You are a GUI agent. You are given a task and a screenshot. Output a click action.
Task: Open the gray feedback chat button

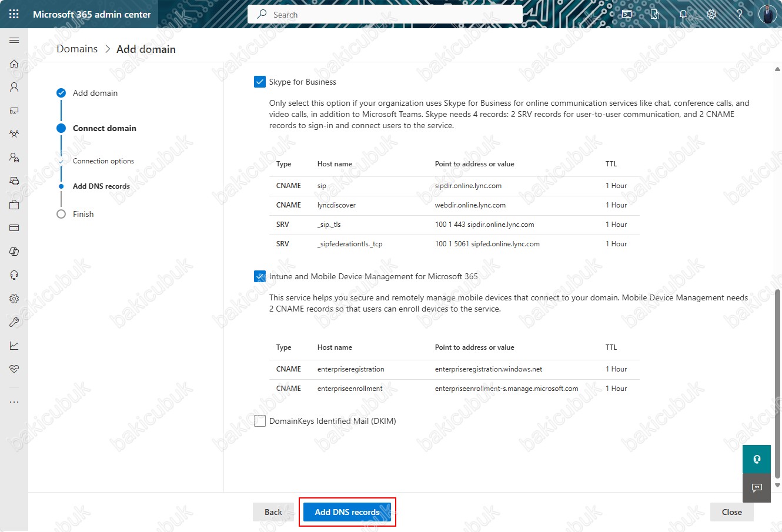[x=757, y=488]
